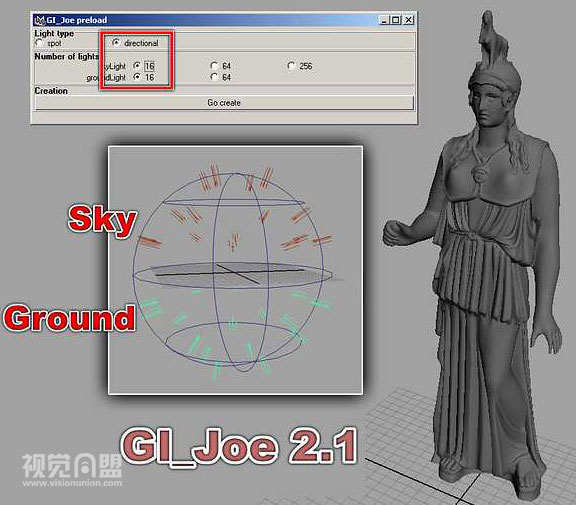Click the 'Light type' section label
This screenshot has height=505, width=576.
click(54, 33)
